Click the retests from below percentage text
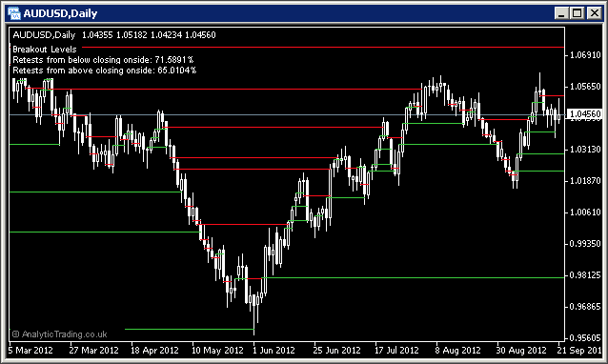This screenshot has height=364, width=608. (x=103, y=60)
